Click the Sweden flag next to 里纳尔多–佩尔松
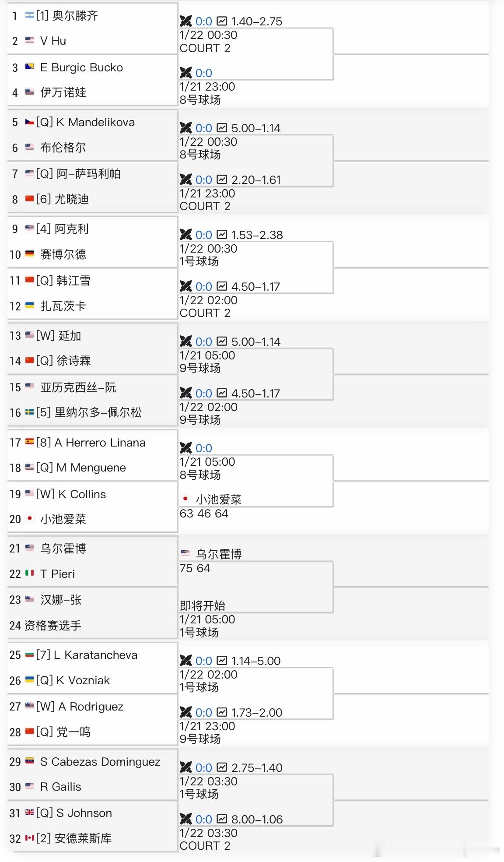Screen dimensions: 504x862 click(x=30, y=412)
